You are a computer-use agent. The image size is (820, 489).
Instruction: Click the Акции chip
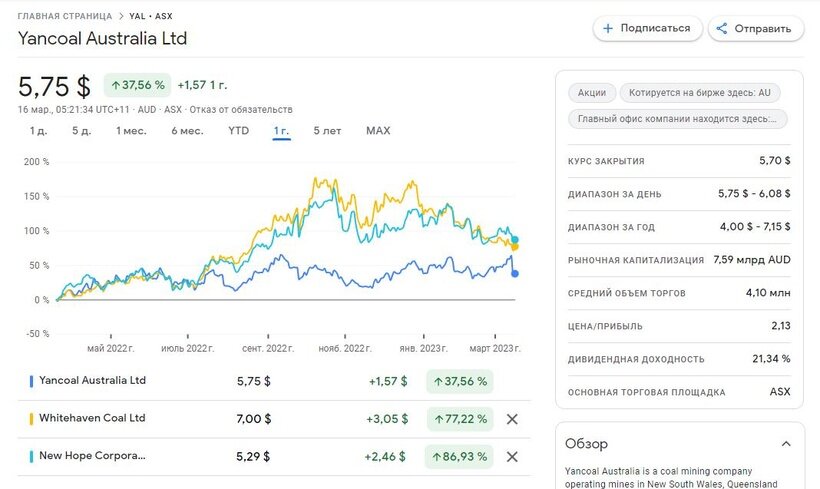pyautogui.click(x=592, y=93)
